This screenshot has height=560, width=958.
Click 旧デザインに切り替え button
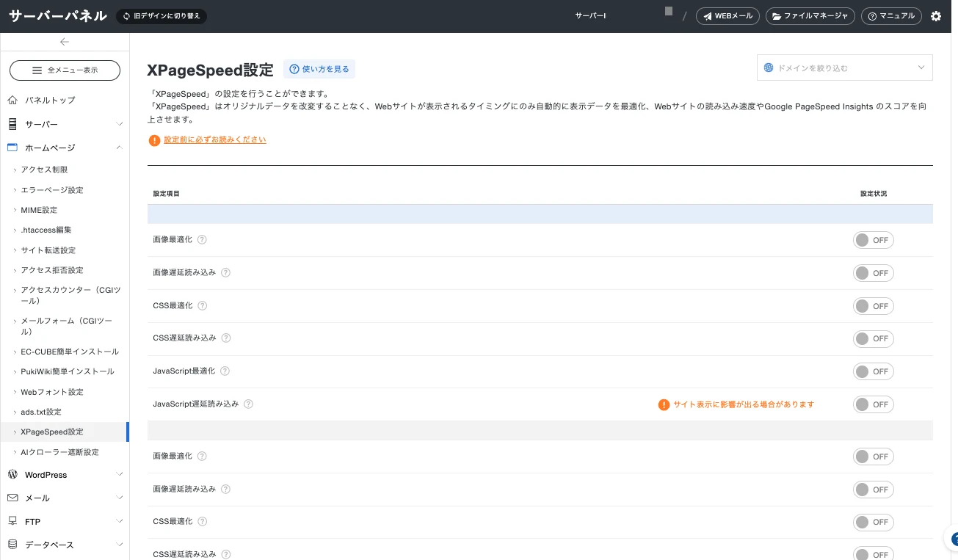(x=162, y=16)
